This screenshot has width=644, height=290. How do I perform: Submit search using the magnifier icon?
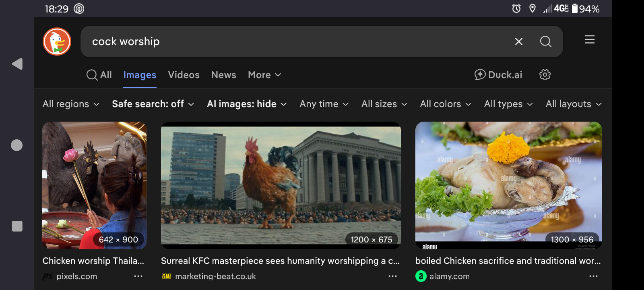pos(546,41)
